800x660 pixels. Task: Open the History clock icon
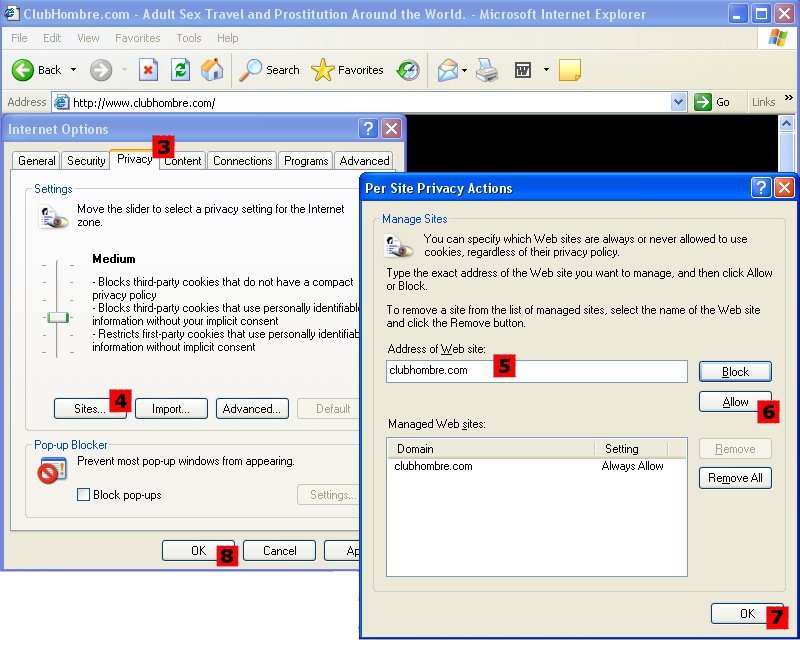tap(408, 70)
